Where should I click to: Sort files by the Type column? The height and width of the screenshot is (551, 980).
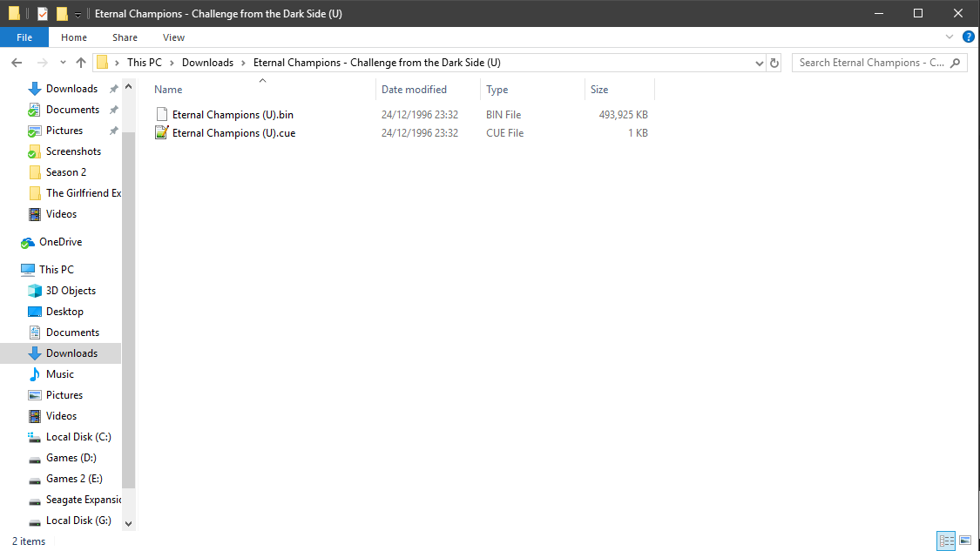pyautogui.click(x=497, y=90)
